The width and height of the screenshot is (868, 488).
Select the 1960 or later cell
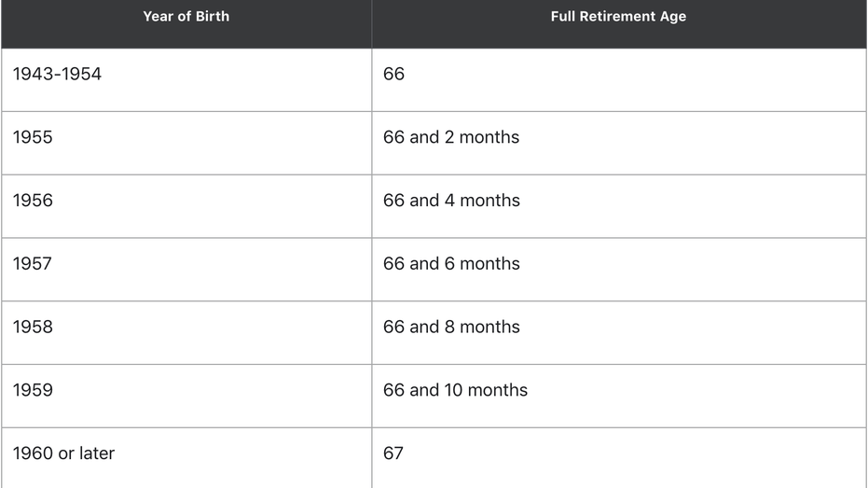186,457
